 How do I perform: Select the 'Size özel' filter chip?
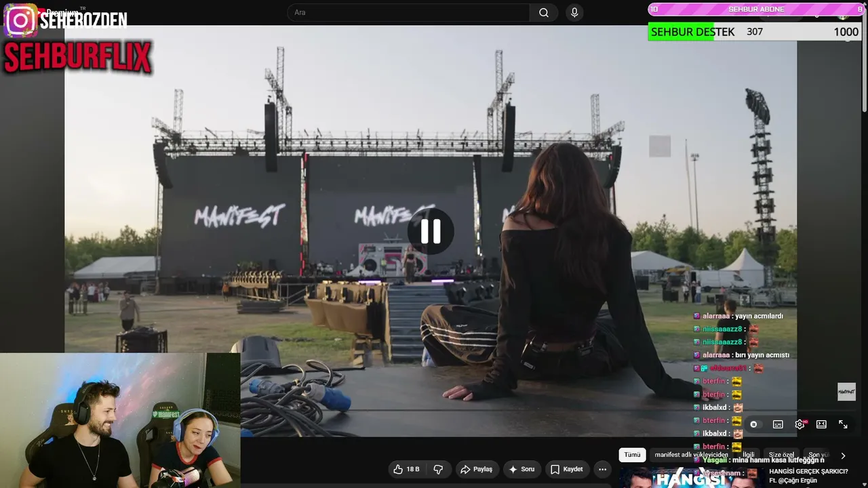[x=781, y=455]
